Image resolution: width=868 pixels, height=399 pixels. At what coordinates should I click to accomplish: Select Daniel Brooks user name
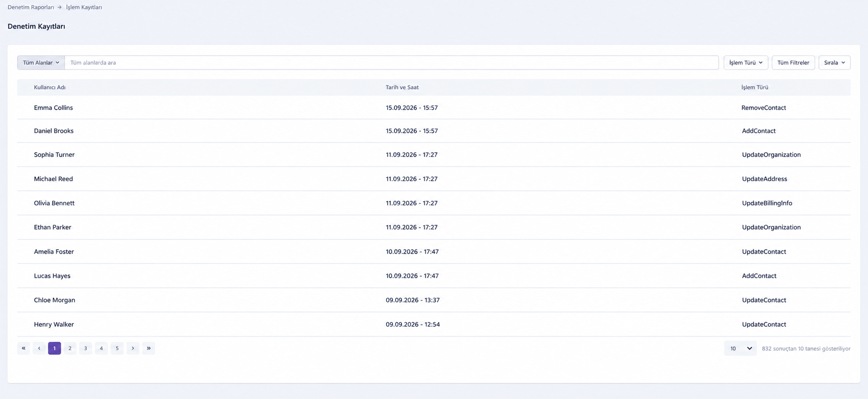(53, 131)
